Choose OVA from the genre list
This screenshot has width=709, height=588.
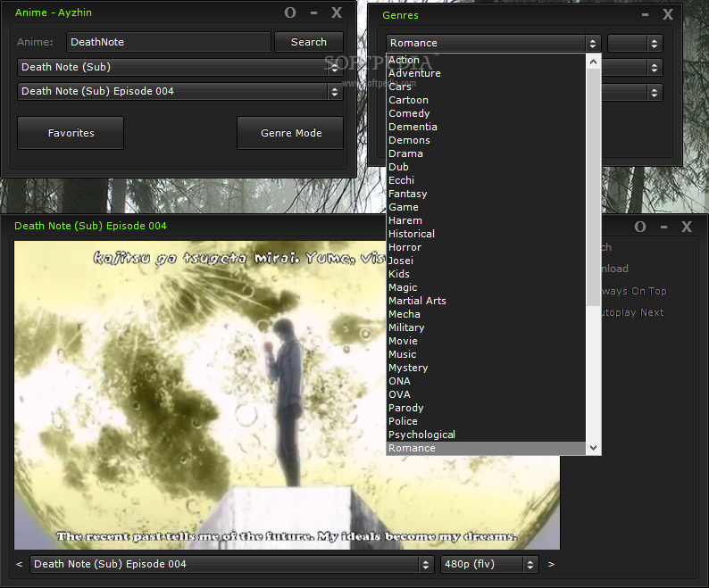486,394
